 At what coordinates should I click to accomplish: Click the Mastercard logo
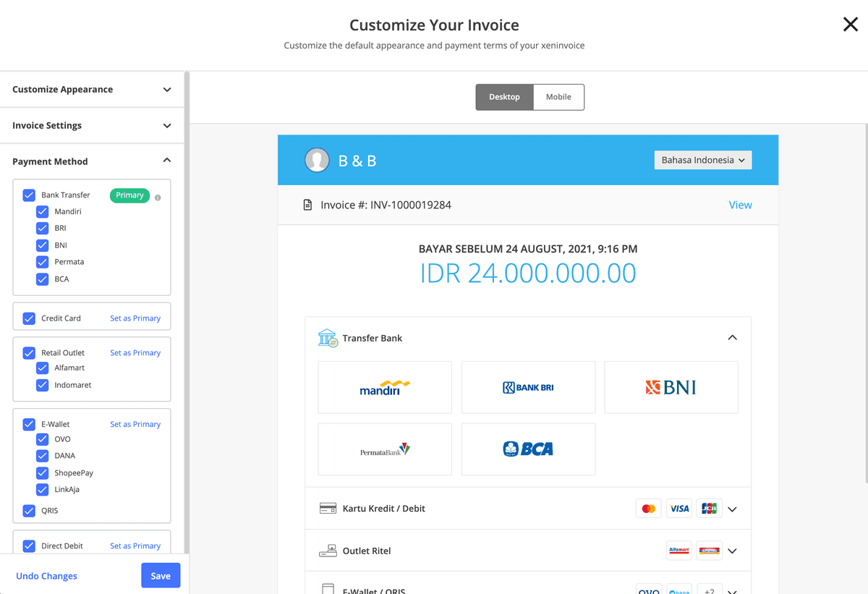(x=649, y=509)
